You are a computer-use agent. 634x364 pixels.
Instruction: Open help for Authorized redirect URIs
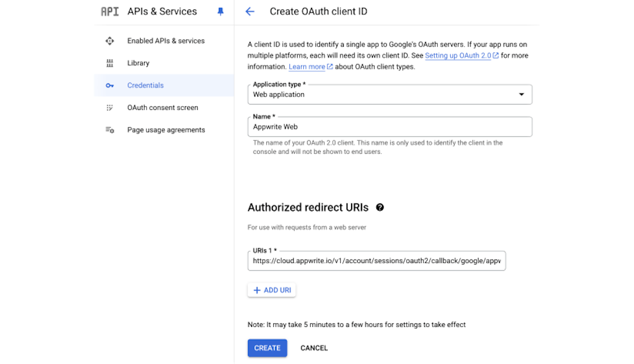click(380, 208)
